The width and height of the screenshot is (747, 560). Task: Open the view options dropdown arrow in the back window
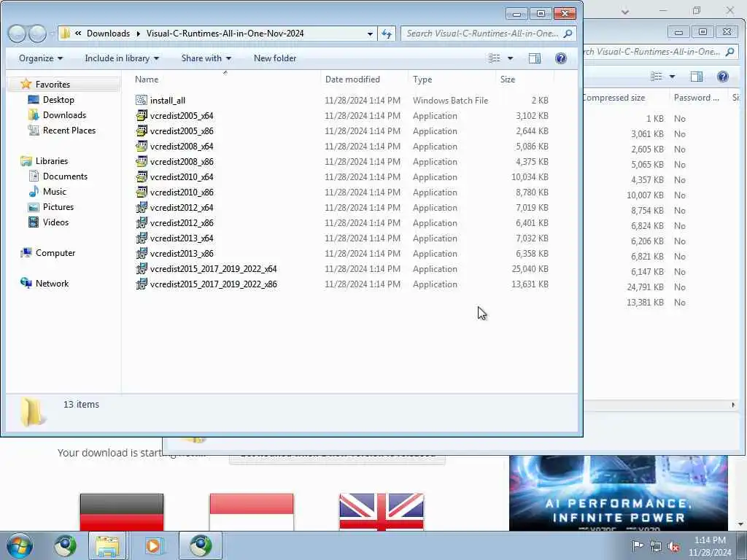pyautogui.click(x=672, y=77)
